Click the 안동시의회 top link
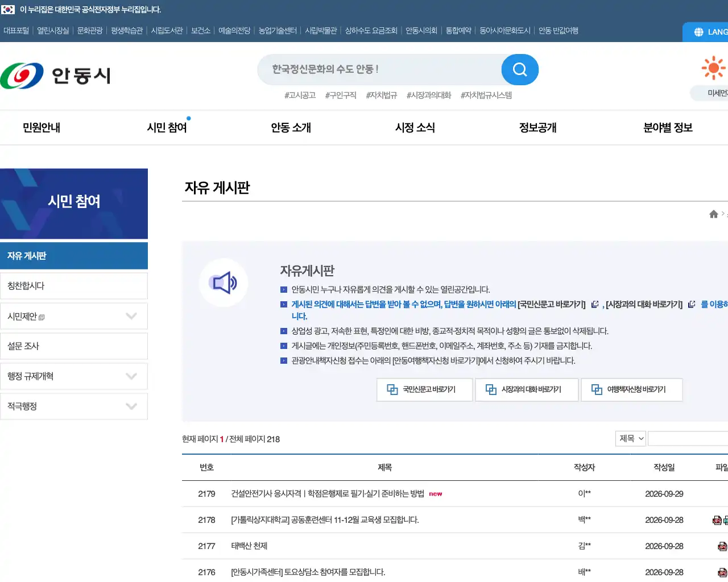Viewport: 728px width, 582px height. point(421,31)
